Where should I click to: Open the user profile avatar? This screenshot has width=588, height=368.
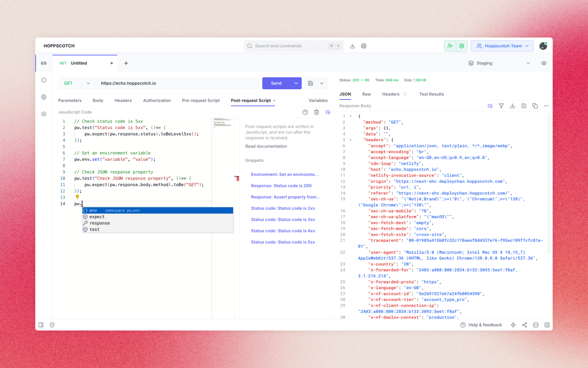click(x=543, y=46)
